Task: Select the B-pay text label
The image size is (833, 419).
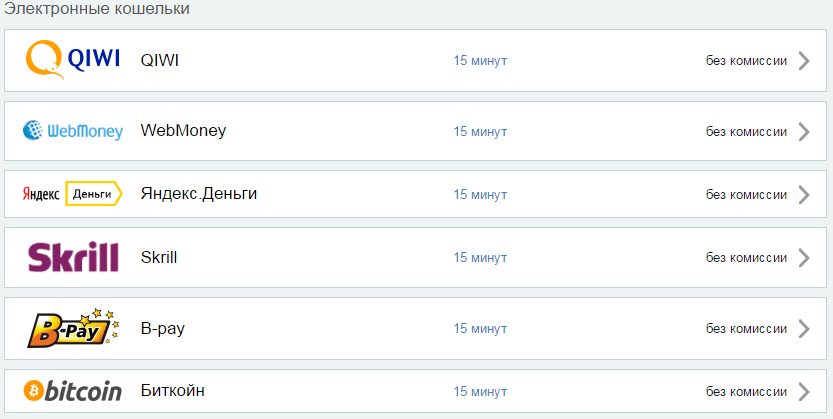Action: click(163, 329)
